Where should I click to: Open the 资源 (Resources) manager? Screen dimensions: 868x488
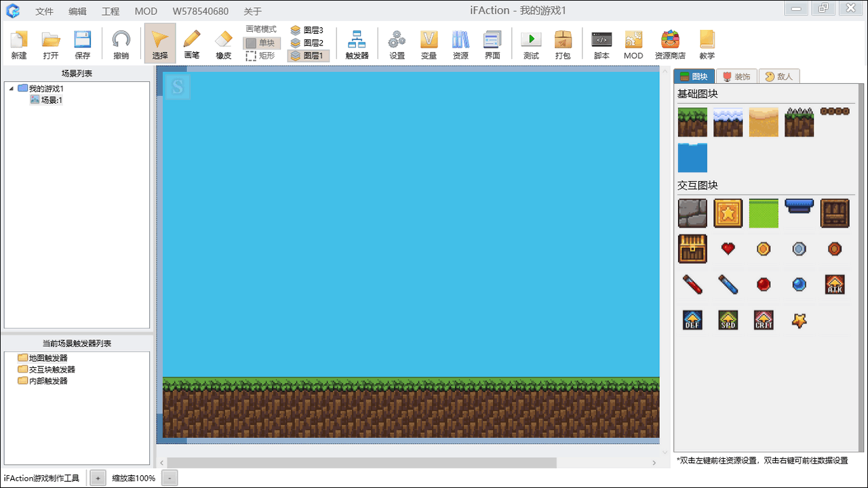[x=460, y=45]
